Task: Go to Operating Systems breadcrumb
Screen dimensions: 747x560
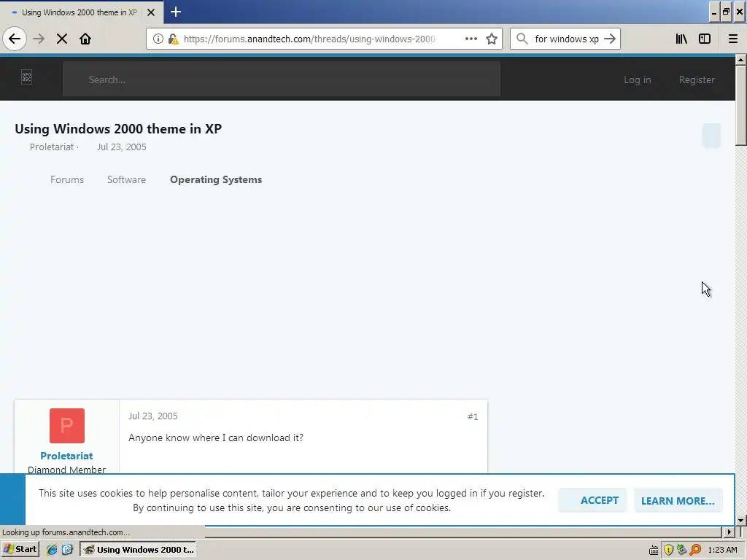Action: pos(216,179)
